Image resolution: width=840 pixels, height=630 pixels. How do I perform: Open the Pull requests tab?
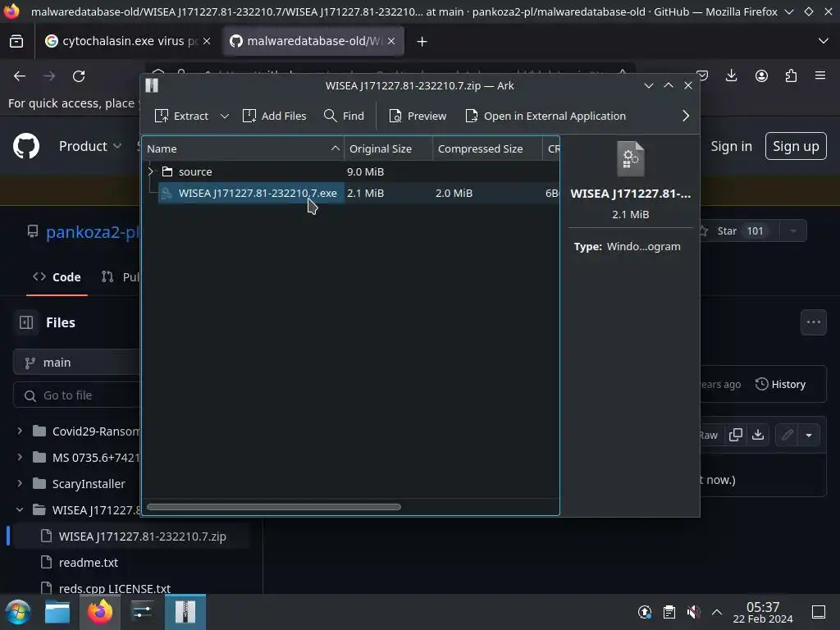pos(121,277)
